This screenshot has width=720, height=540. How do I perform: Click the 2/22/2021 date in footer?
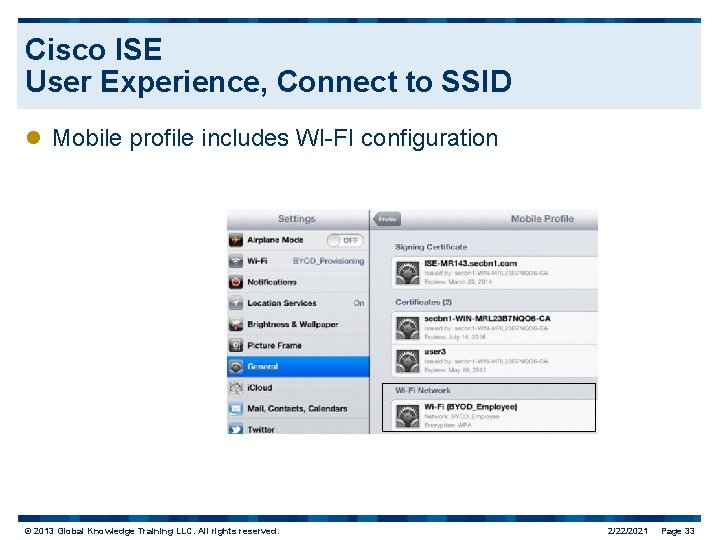[x=628, y=531]
